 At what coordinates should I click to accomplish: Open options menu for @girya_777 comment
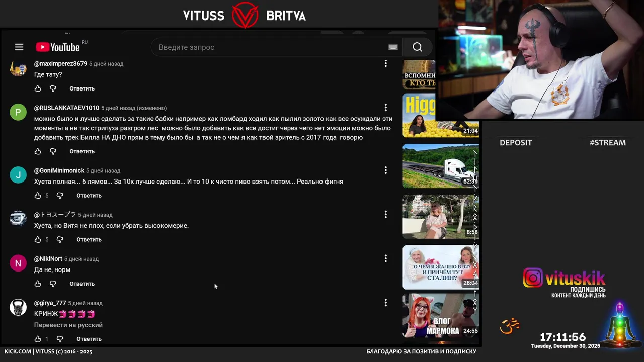tap(386, 303)
